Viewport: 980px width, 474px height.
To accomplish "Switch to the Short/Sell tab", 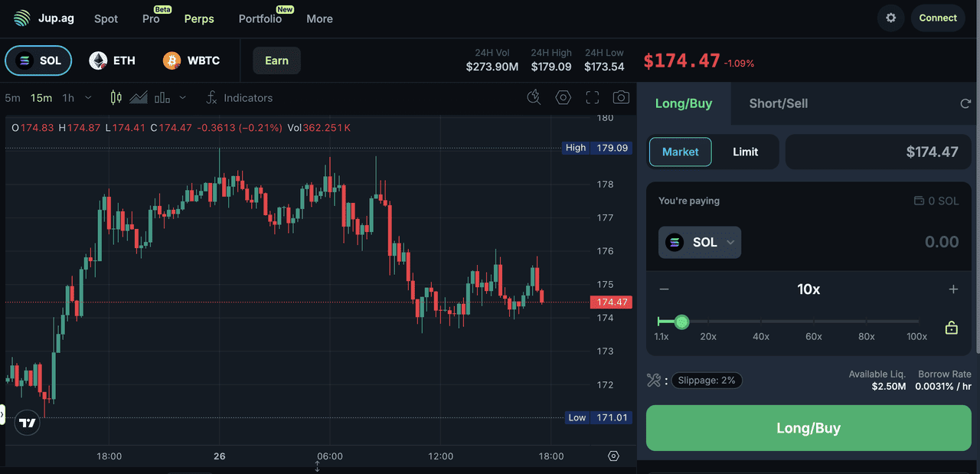I will tap(779, 103).
